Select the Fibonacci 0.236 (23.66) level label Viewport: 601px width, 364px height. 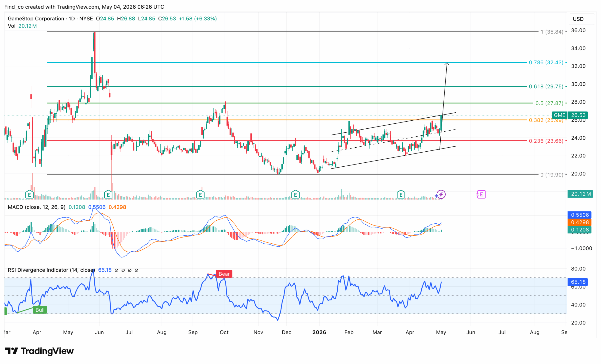point(546,141)
